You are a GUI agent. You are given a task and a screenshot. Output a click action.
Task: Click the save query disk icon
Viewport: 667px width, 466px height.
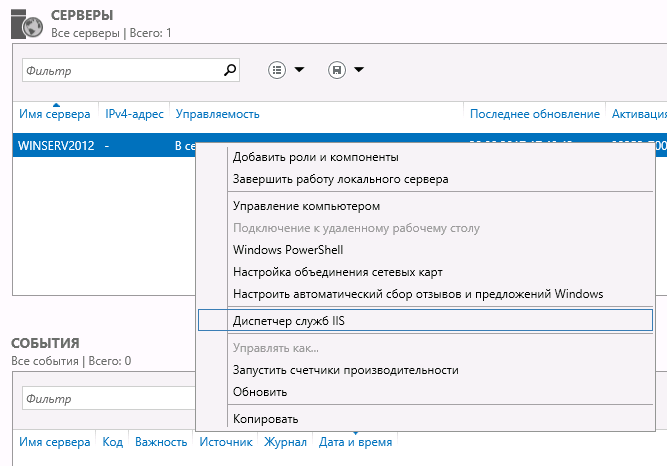(337, 70)
